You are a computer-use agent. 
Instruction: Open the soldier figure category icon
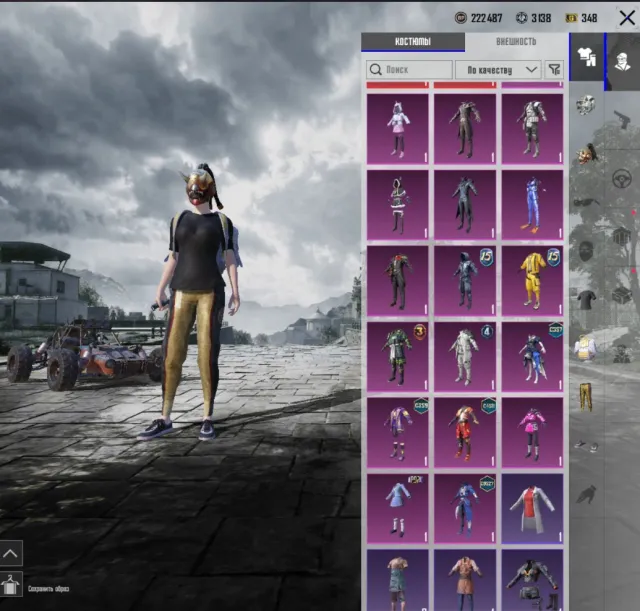click(x=622, y=353)
